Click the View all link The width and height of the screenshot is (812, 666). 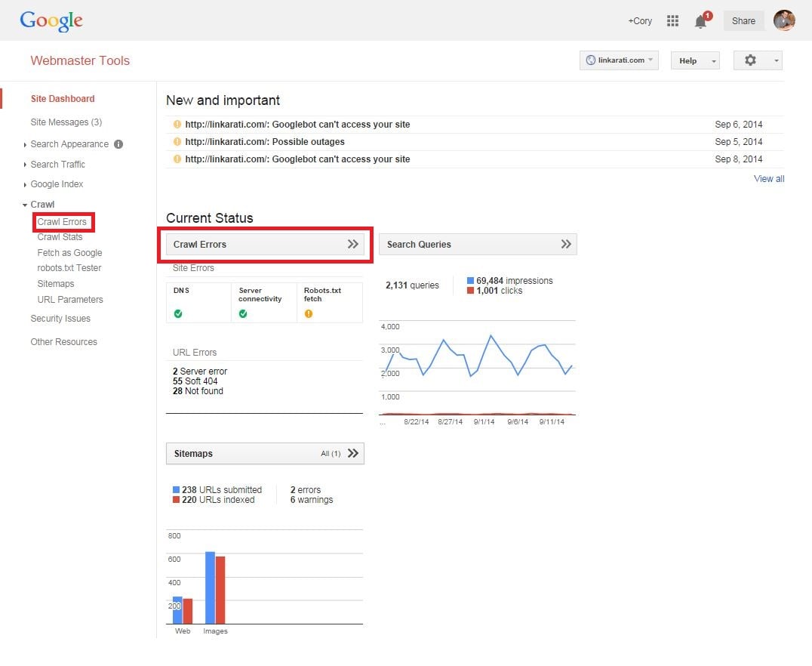pos(768,179)
